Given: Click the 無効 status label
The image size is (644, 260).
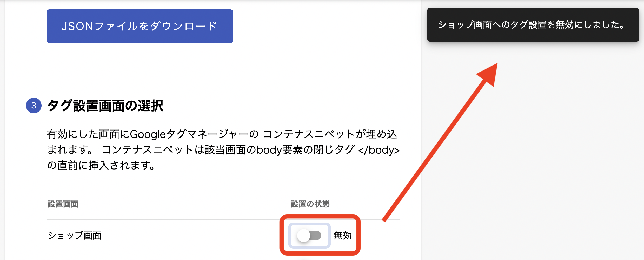Looking at the screenshot, I should pyautogui.click(x=342, y=236).
